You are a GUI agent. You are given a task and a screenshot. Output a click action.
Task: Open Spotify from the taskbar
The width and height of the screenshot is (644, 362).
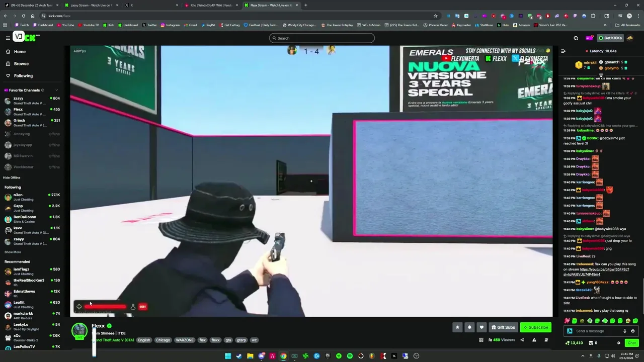(350, 356)
